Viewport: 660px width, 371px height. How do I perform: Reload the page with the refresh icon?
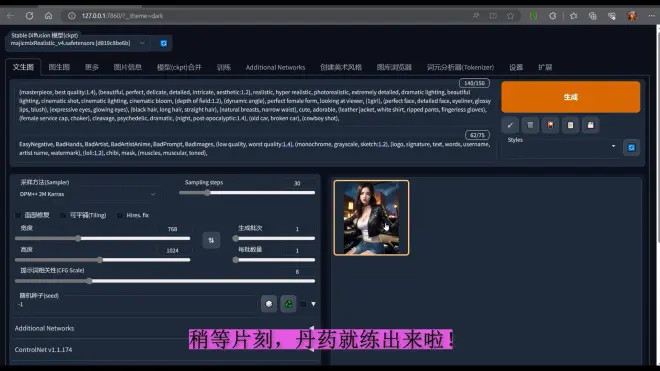[29, 16]
